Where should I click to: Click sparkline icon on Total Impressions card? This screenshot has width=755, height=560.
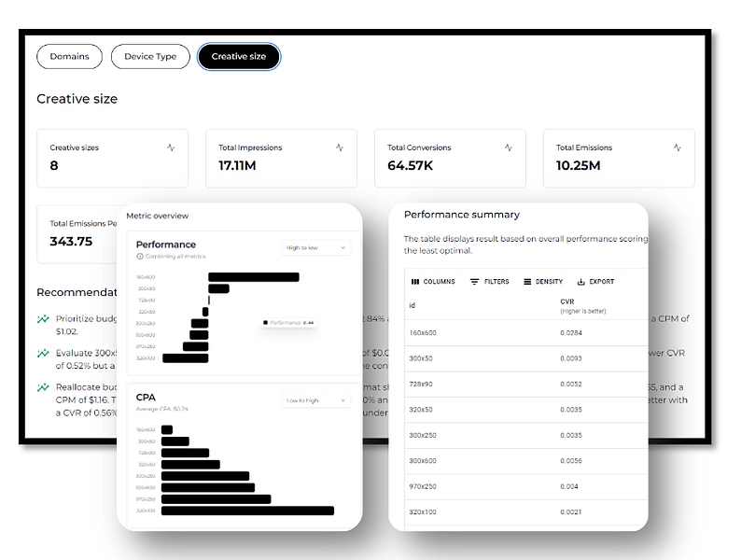click(339, 147)
